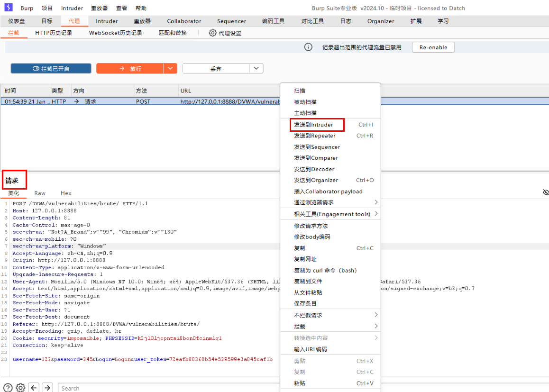Switch to the 目标 tab
This screenshot has height=392, width=549.
[x=47, y=21]
